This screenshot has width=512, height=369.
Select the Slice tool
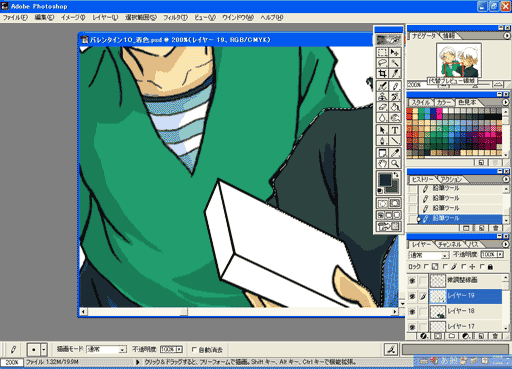pyautogui.click(x=395, y=73)
